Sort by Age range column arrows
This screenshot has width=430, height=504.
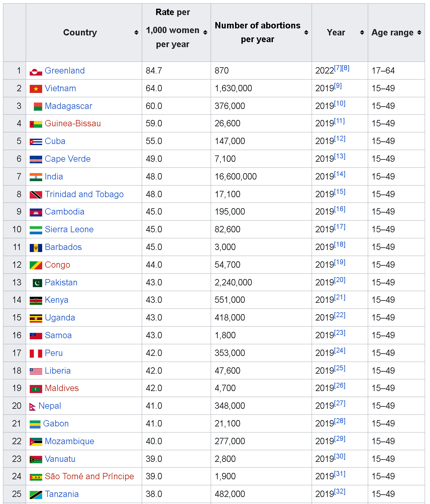click(x=419, y=32)
